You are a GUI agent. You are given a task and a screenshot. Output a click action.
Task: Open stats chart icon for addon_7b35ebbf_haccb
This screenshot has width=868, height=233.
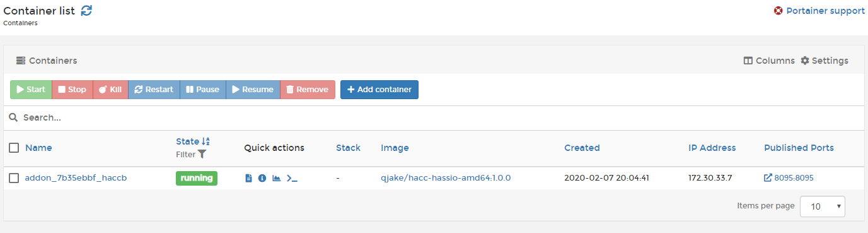pos(276,178)
